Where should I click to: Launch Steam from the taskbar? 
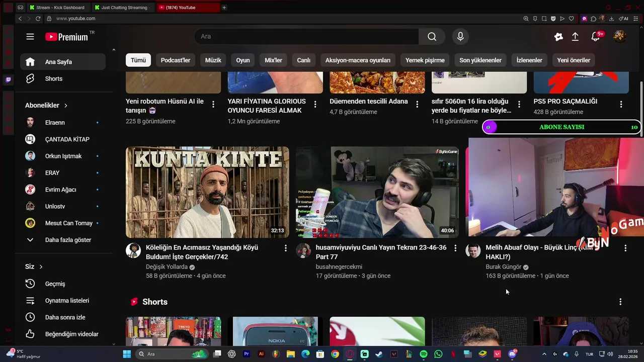click(379, 354)
